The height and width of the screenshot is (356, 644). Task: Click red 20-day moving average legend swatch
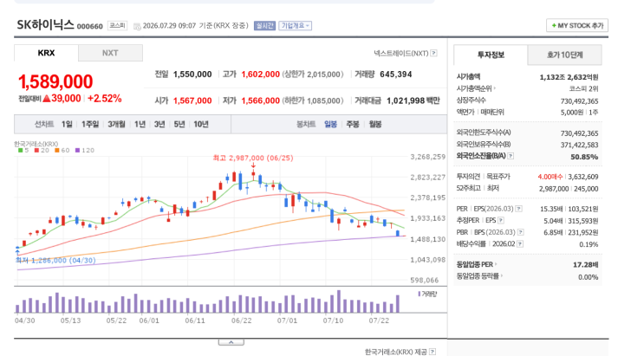coord(36,151)
